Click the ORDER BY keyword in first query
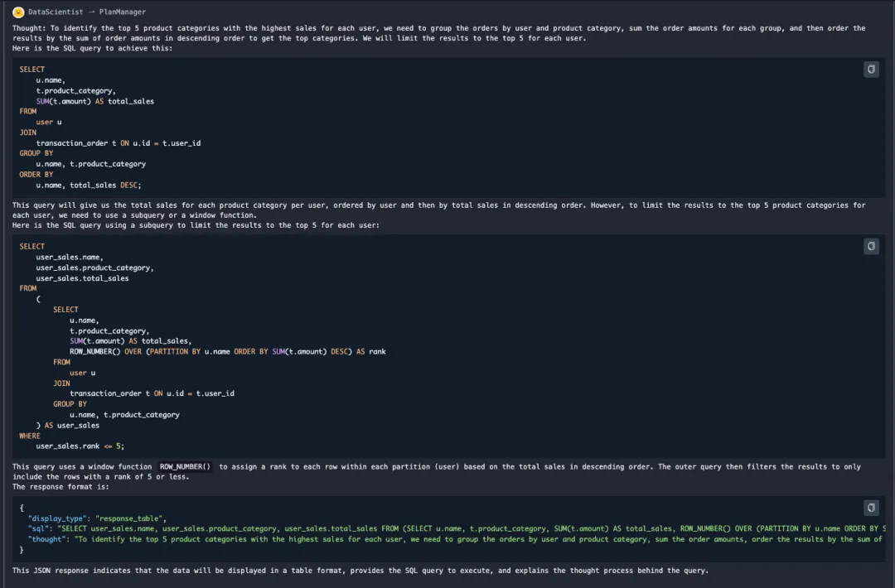The image size is (895, 588). tap(36, 175)
